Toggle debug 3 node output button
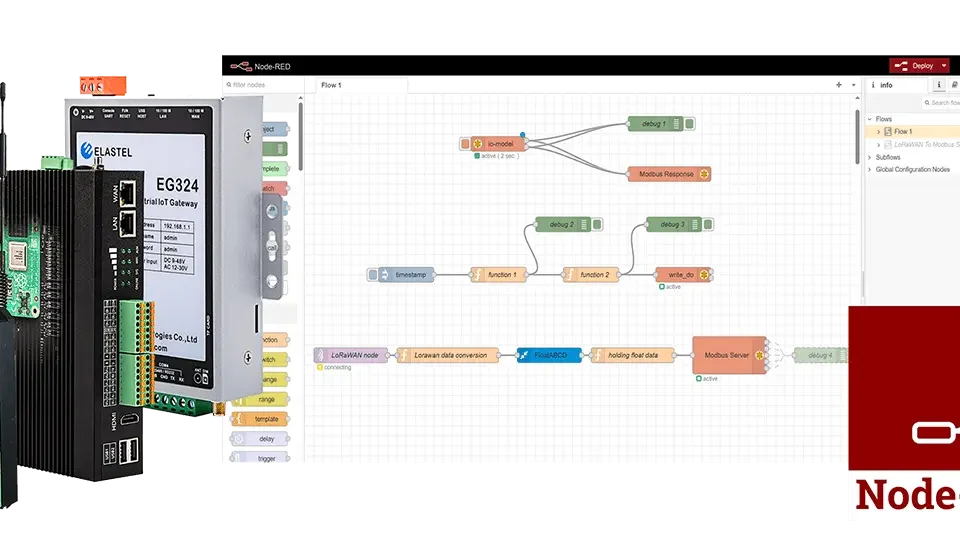The width and height of the screenshot is (960, 547). (x=708, y=225)
